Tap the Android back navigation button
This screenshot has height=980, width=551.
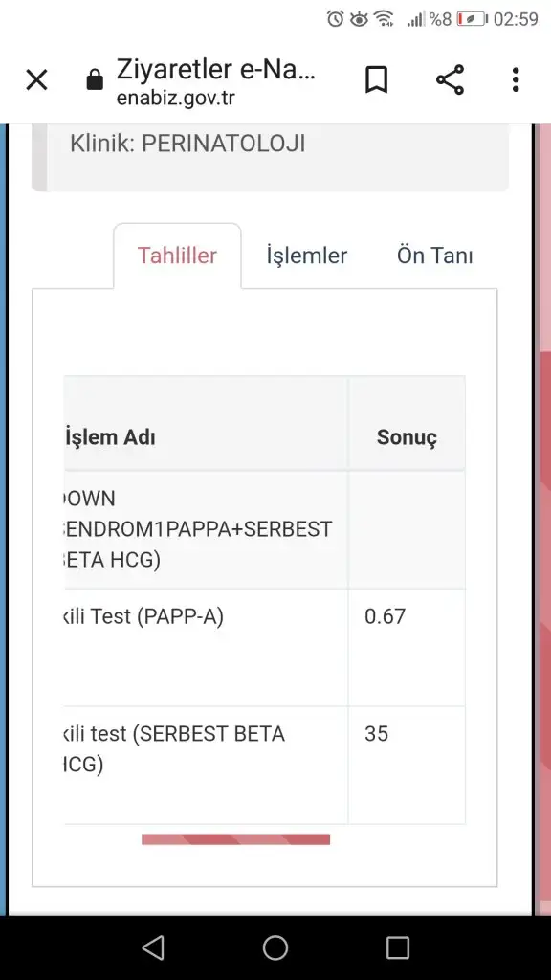pyautogui.click(x=153, y=947)
